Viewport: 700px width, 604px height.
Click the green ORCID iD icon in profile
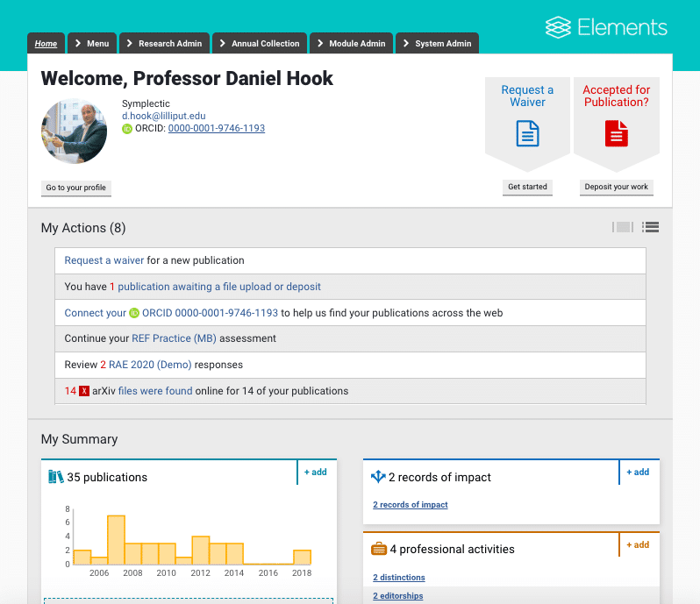127,129
